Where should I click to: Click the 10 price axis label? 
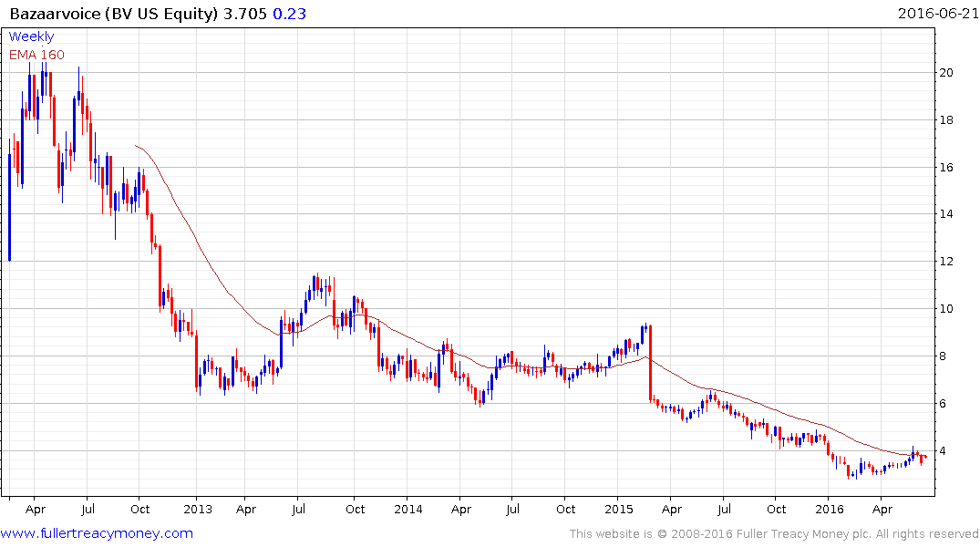pyautogui.click(x=946, y=309)
